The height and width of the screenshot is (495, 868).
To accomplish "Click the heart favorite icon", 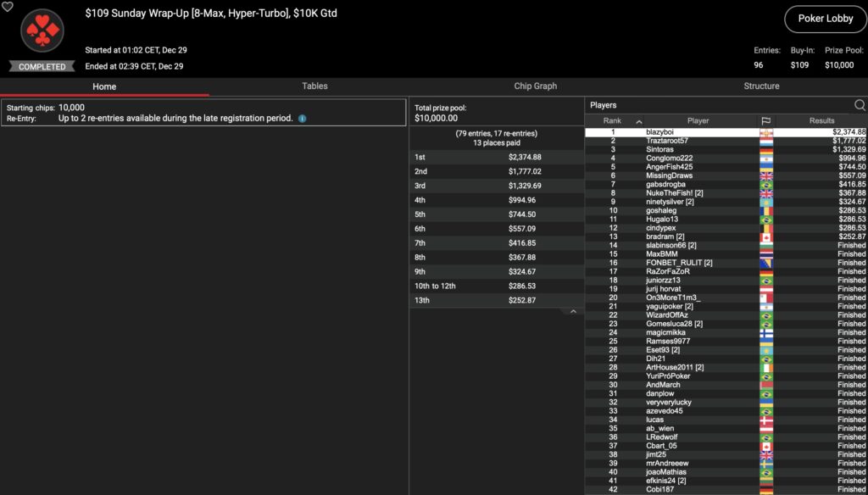I will pyautogui.click(x=8, y=6).
